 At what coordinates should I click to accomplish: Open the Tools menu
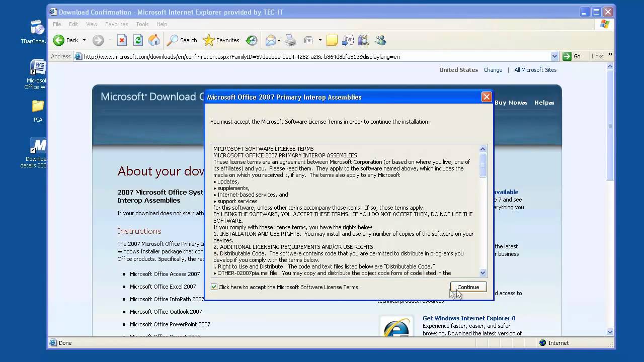click(x=142, y=24)
